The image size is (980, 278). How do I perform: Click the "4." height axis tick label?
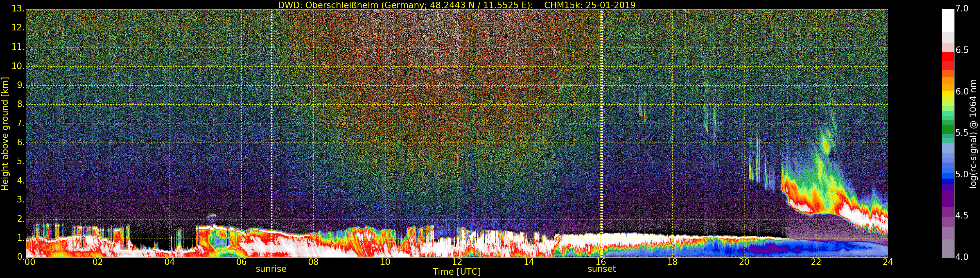point(21,181)
